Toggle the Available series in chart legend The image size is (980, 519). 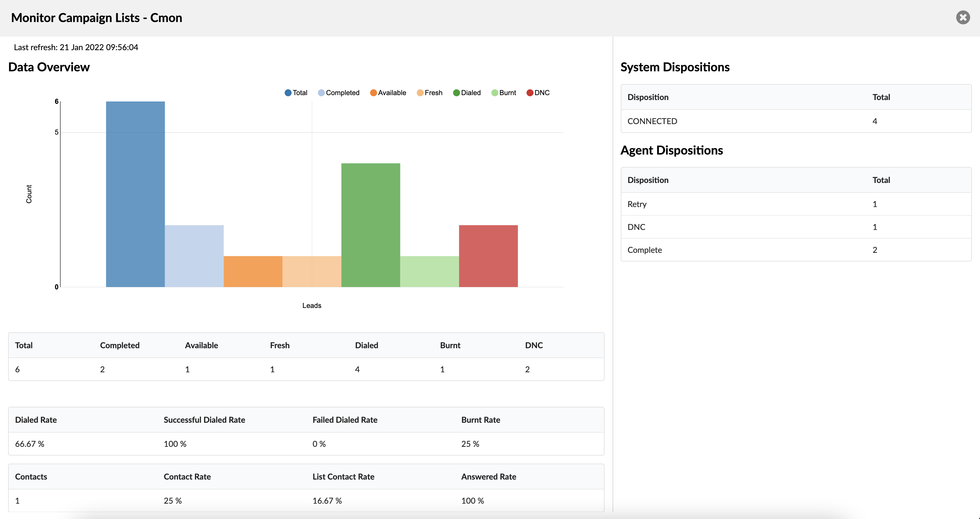[388, 93]
